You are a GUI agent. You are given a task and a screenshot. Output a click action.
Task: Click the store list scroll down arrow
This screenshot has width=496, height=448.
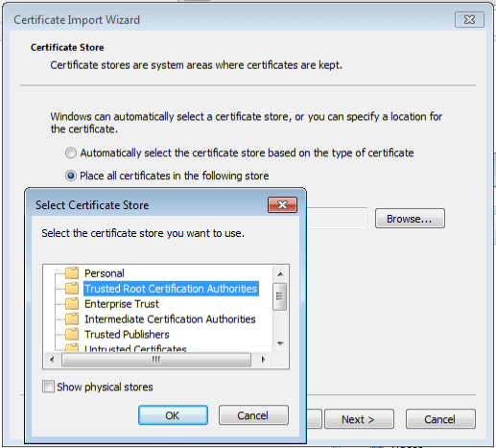tap(280, 343)
